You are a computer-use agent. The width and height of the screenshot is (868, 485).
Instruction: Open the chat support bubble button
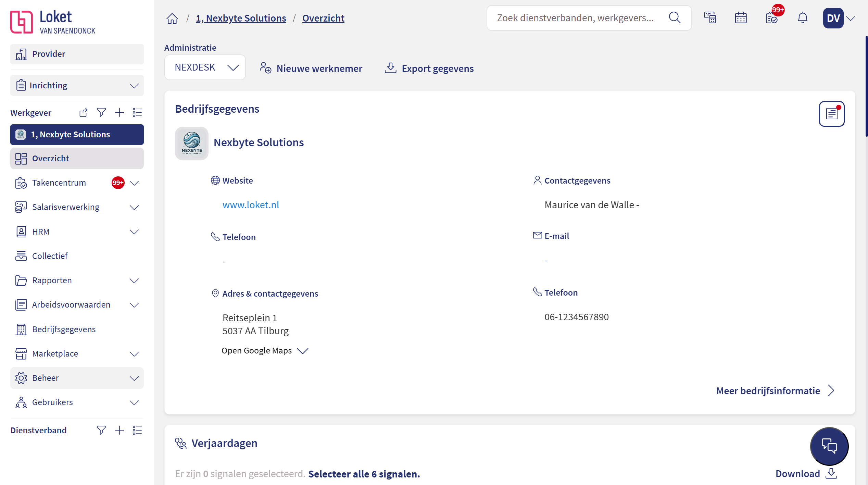[x=829, y=446]
